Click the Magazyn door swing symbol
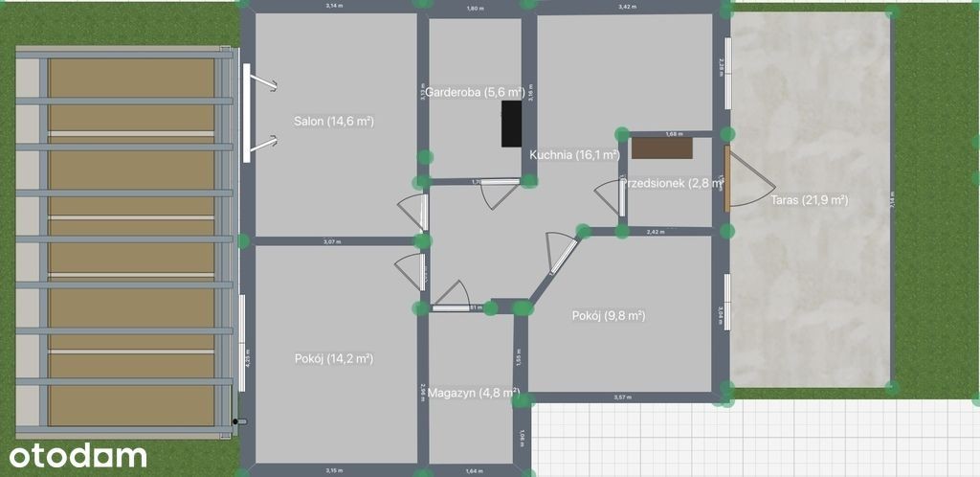 [x=450, y=295]
